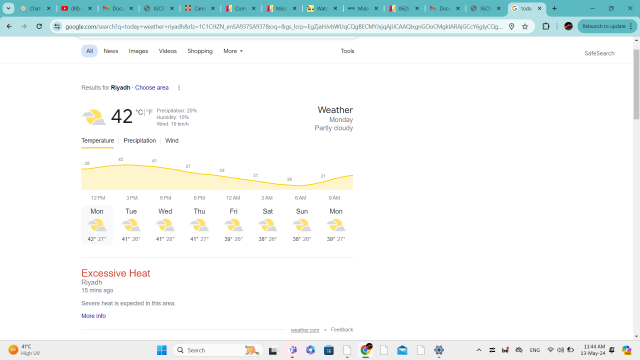
Task: Switch the temperature unit to Fahrenheit
Action: point(149,112)
